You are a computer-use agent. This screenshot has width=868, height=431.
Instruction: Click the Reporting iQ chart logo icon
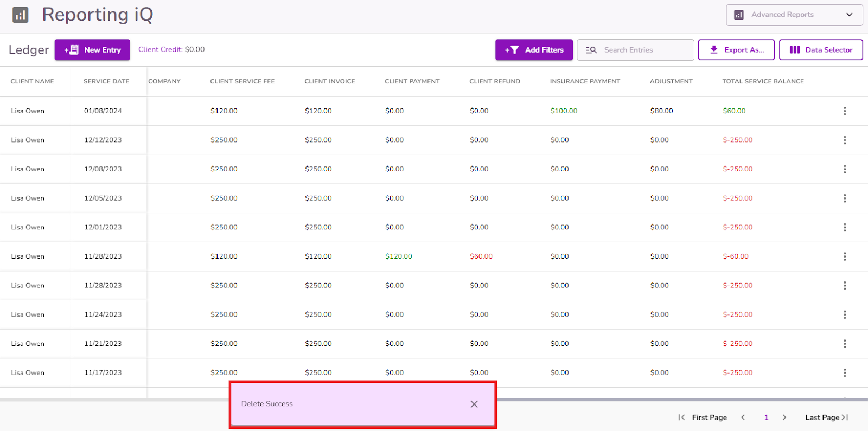(20, 15)
